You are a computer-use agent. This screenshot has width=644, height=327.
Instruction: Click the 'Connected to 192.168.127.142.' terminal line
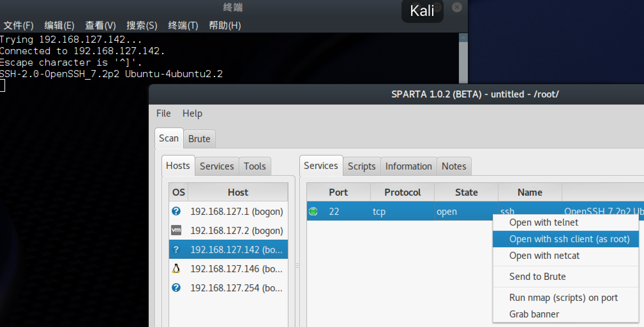pyautogui.click(x=82, y=51)
